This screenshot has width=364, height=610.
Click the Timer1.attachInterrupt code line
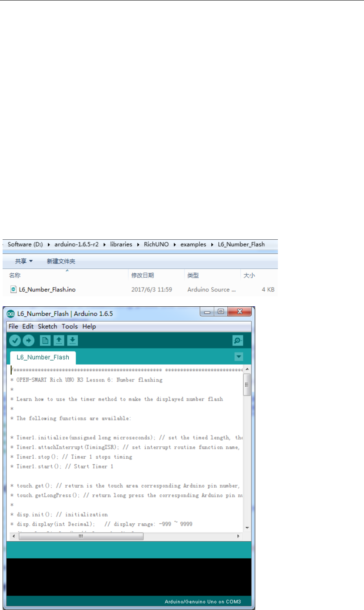[x=127, y=447]
